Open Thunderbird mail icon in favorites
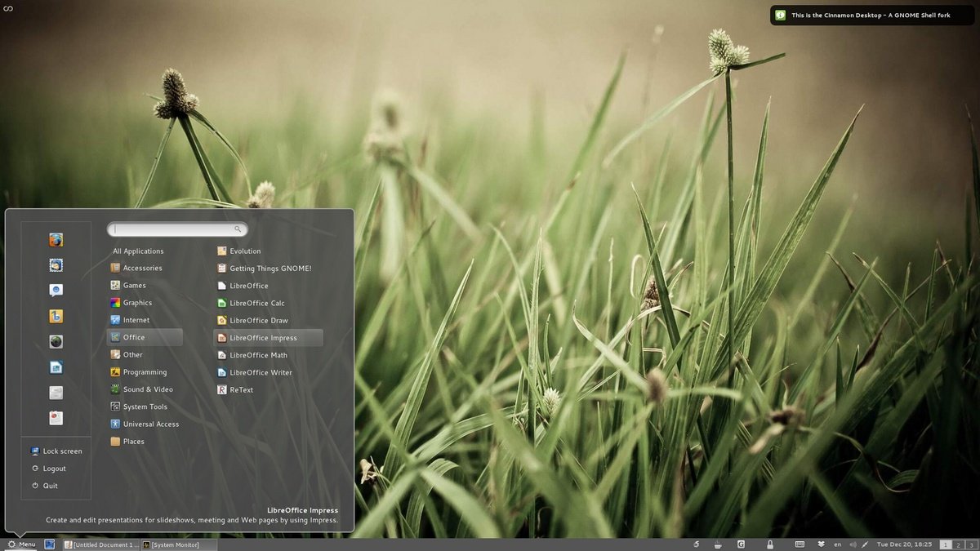Image resolution: width=980 pixels, height=551 pixels. click(x=56, y=265)
